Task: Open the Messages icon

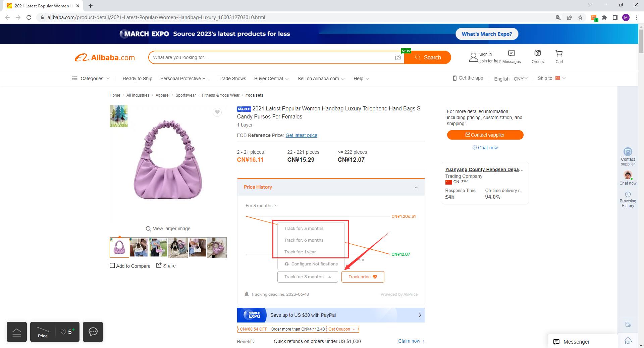Action: tap(512, 57)
